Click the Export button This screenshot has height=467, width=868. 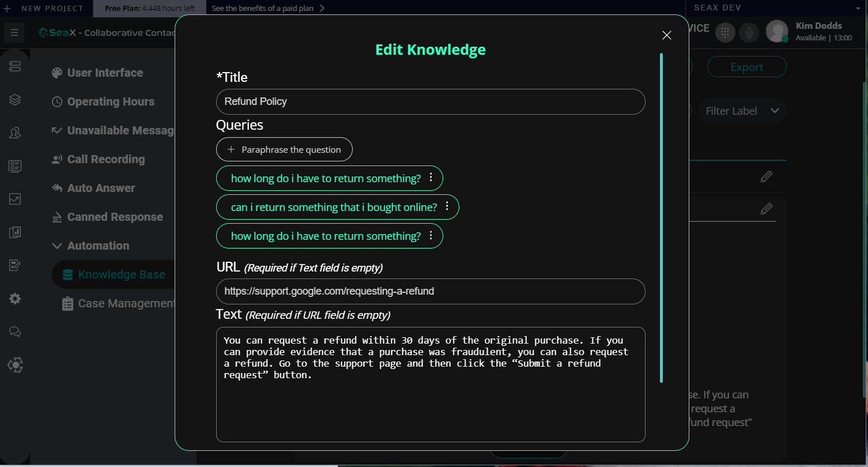pos(746,67)
